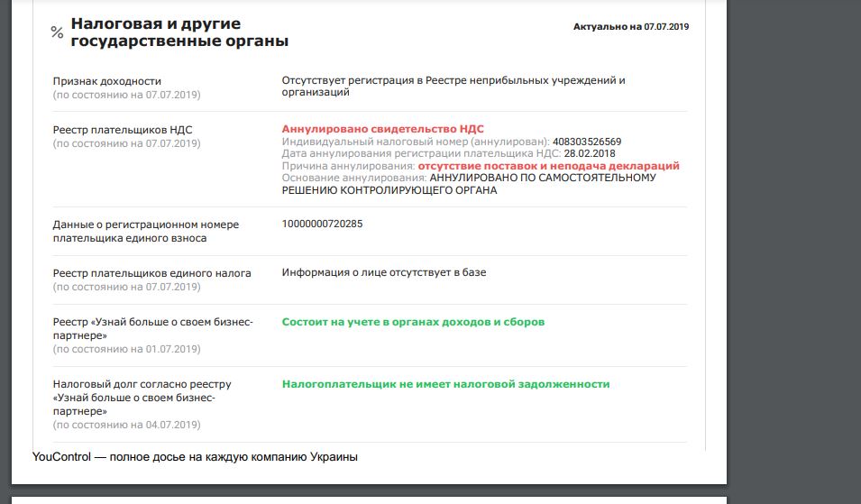Click the label 'Данные о регистрационном номере'
The height and width of the screenshot is (504, 861).
click(x=145, y=225)
